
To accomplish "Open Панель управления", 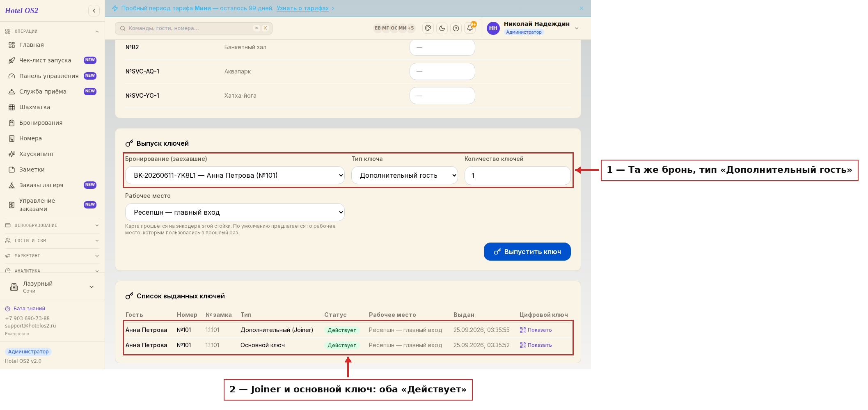I will point(49,76).
